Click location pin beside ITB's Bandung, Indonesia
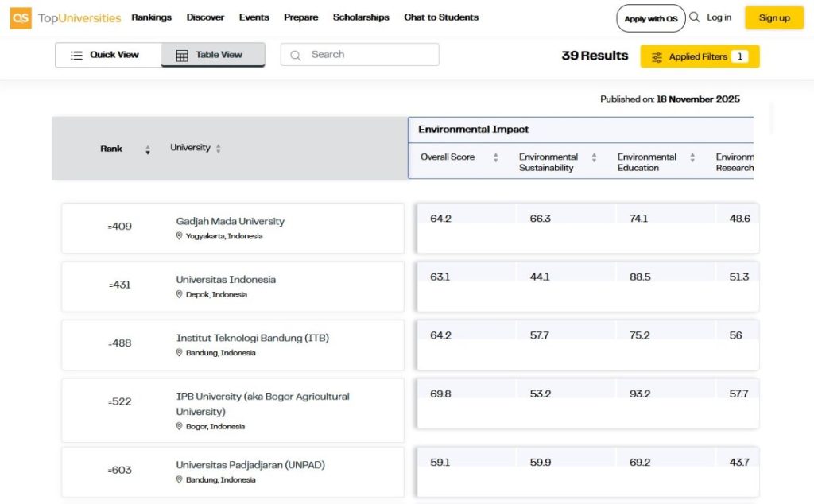 pos(179,352)
